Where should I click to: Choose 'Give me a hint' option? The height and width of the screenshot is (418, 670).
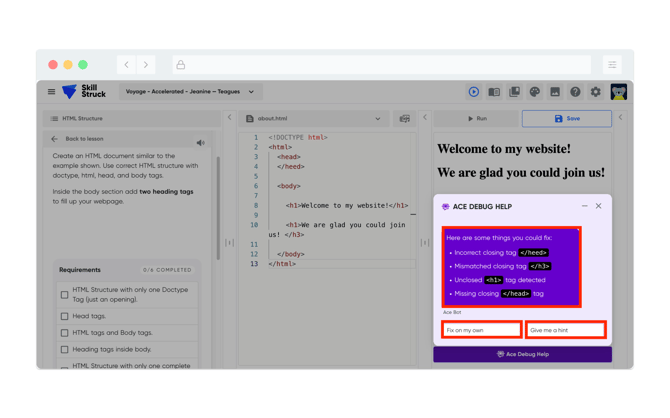[x=566, y=330]
